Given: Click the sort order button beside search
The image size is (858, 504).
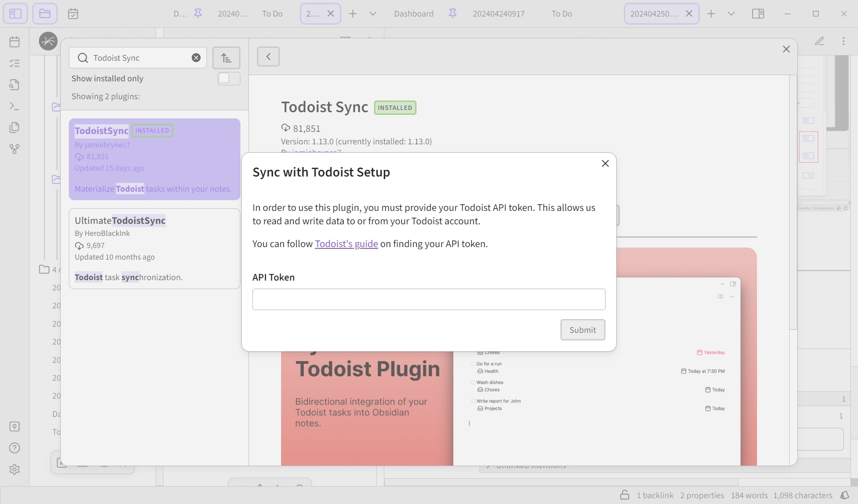Looking at the screenshot, I should point(226,58).
